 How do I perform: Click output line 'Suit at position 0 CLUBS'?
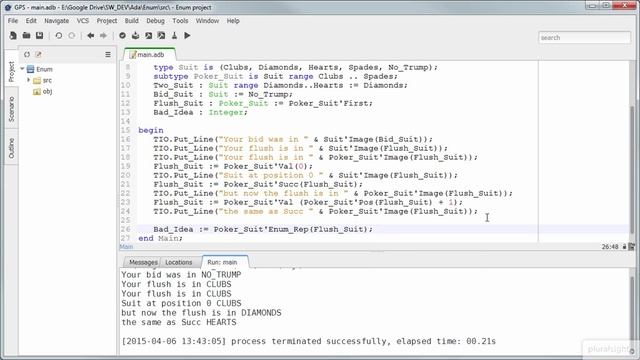pyautogui.click(x=181, y=303)
